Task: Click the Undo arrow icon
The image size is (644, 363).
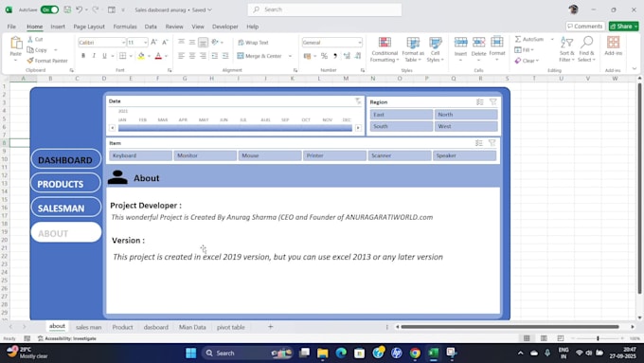Action: (x=80, y=9)
